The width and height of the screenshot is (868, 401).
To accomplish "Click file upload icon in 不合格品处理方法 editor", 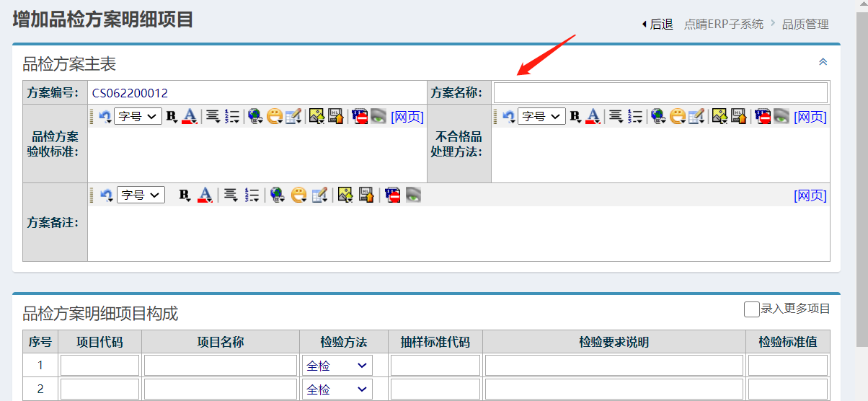I will tap(739, 116).
